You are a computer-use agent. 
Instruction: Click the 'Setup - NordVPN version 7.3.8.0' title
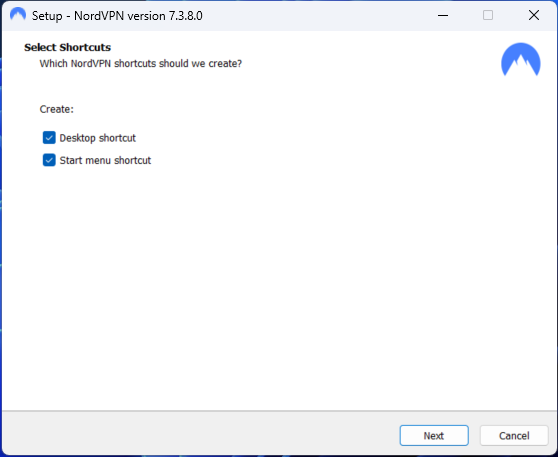point(117,16)
